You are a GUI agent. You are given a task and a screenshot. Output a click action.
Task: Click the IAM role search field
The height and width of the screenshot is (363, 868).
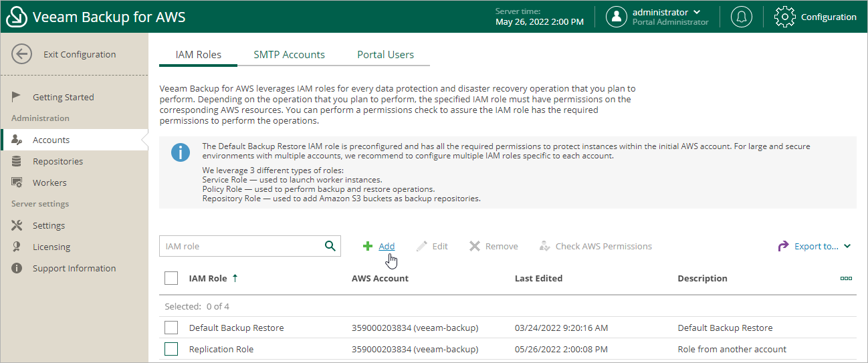241,246
